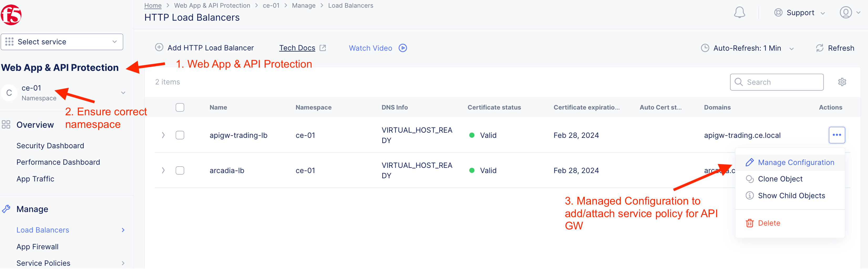
Task: Click the F5 logo icon
Action: 11,15
